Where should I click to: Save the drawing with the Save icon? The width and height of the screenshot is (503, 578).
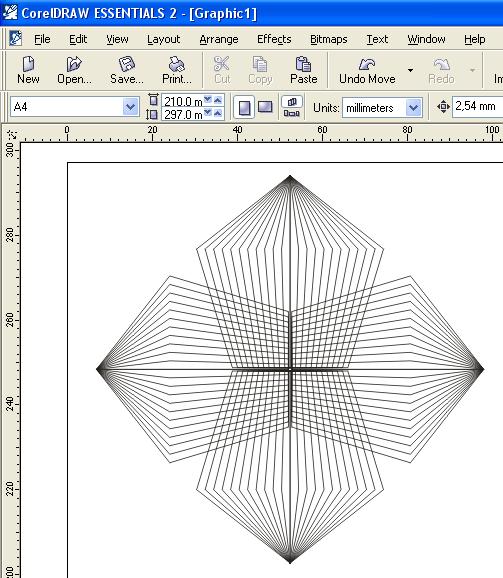point(126,64)
